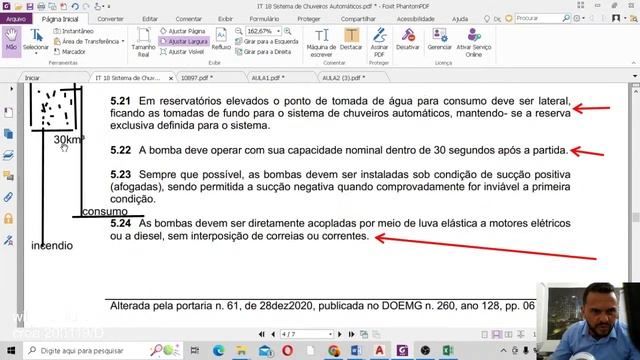Switch to the Proteger ribbon tab
This screenshot has width=640, height=360.
pos(309,19)
